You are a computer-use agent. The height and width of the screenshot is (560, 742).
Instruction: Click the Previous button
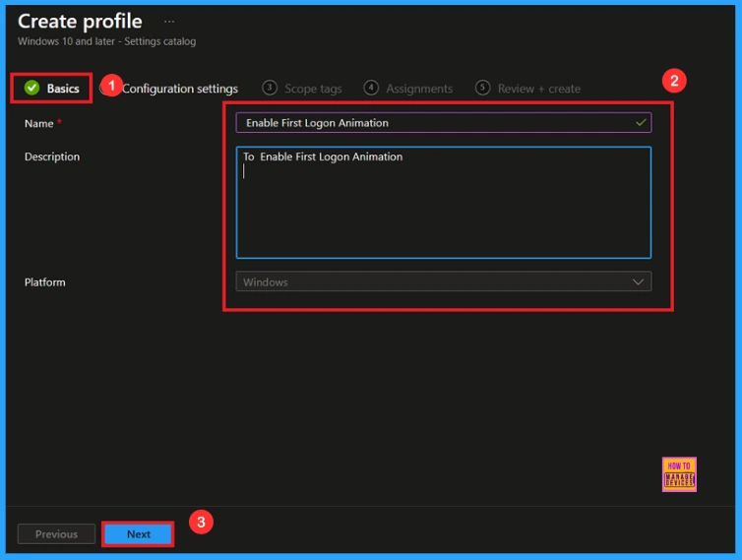click(x=56, y=534)
